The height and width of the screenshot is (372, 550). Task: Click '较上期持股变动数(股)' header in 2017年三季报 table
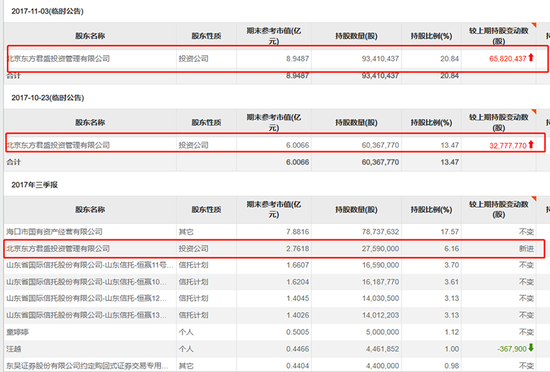pos(499,209)
